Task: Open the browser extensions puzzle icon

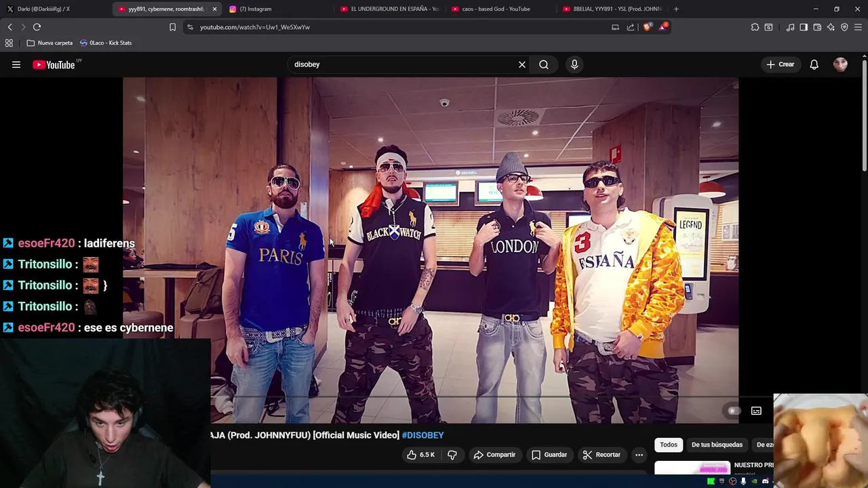Action: (x=755, y=27)
